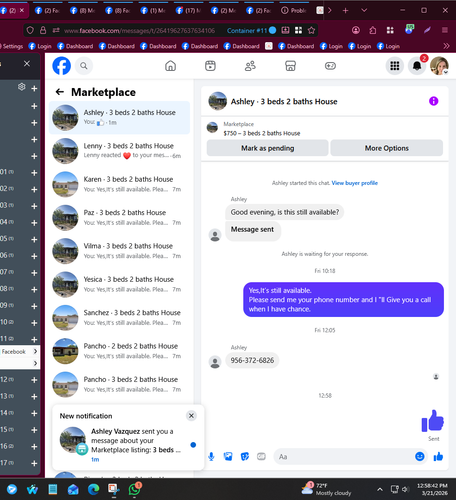Open the Friends icon in top navigation
The width and height of the screenshot is (456, 500).
[x=250, y=66]
